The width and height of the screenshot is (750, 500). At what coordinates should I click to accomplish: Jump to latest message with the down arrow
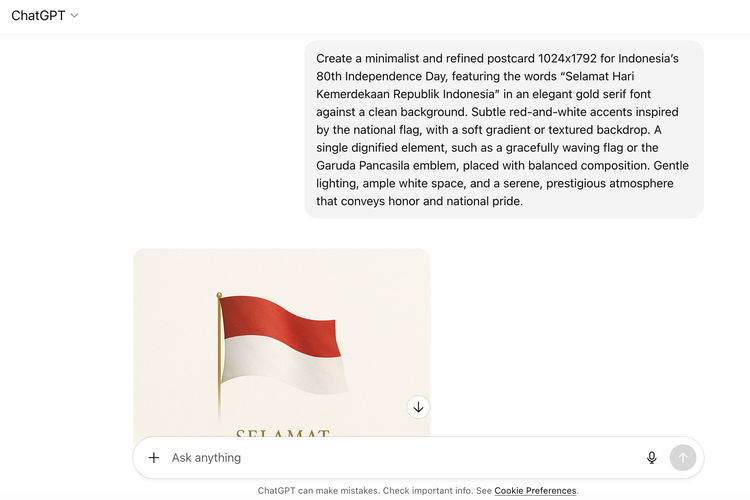pyautogui.click(x=419, y=407)
